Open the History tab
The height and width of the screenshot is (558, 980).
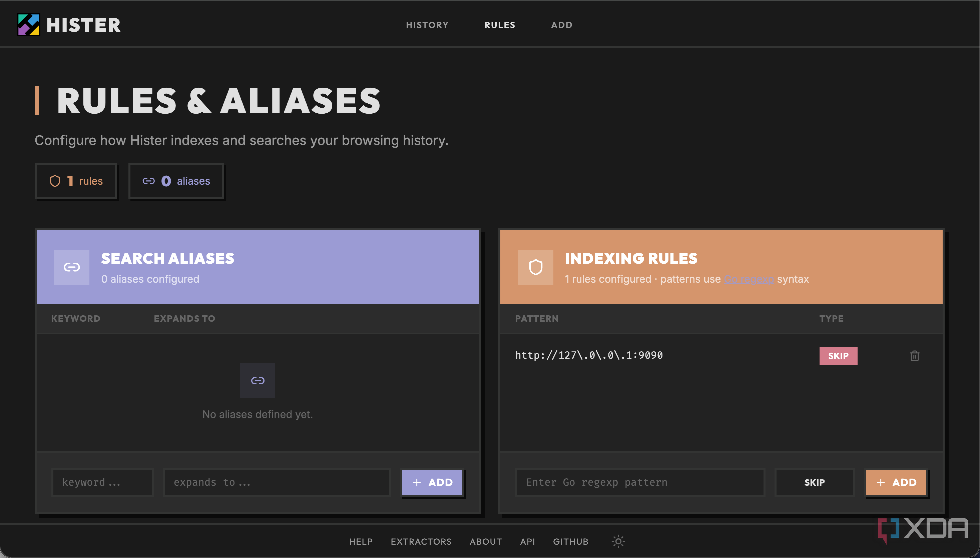point(427,25)
